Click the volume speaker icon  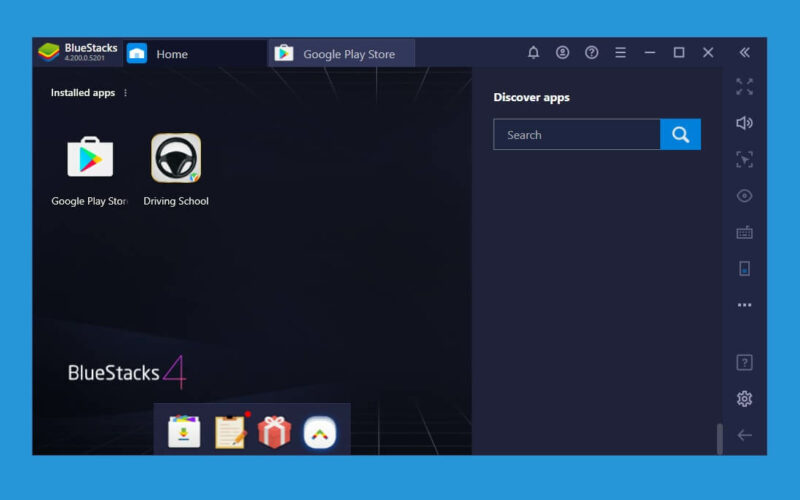tap(744, 123)
